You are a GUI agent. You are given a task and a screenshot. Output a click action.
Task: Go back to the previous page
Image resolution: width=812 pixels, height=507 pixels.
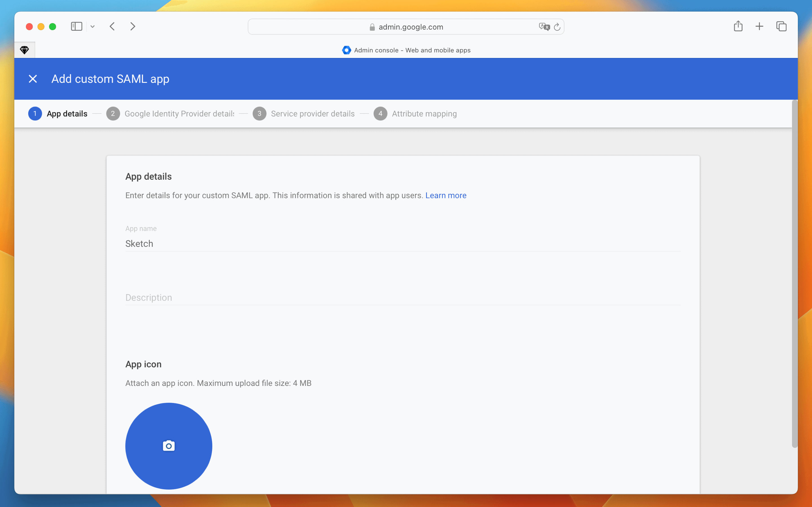click(112, 26)
